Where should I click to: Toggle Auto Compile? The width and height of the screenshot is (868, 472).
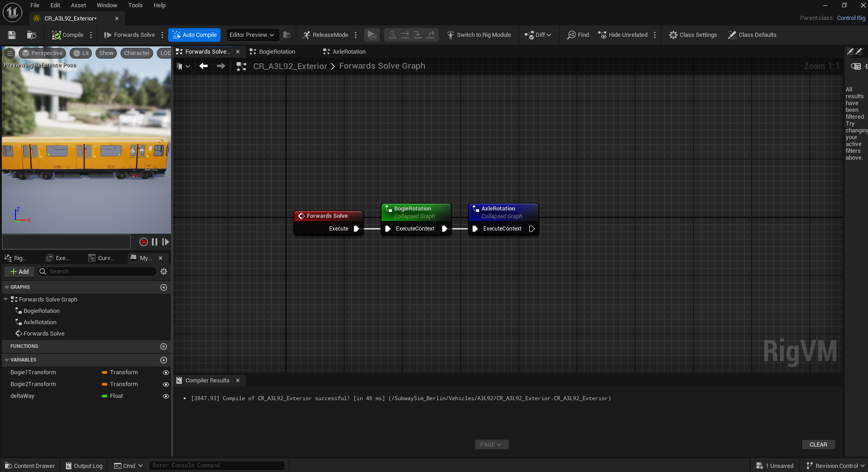[194, 35]
